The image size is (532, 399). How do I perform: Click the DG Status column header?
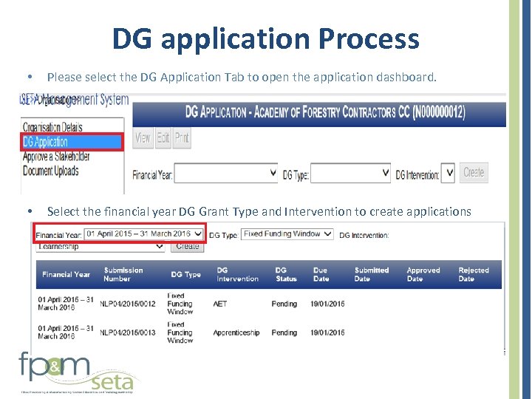(x=286, y=274)
